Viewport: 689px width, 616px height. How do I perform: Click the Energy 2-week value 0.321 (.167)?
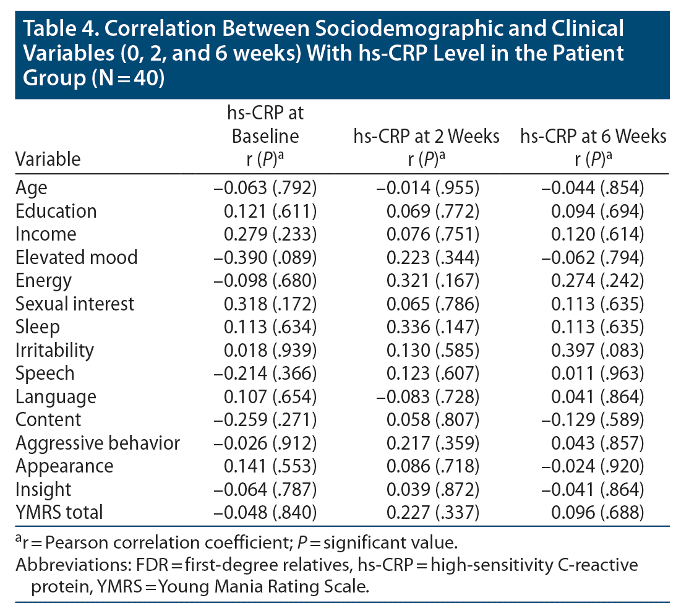pyautogui.click(x=433, y=281)
